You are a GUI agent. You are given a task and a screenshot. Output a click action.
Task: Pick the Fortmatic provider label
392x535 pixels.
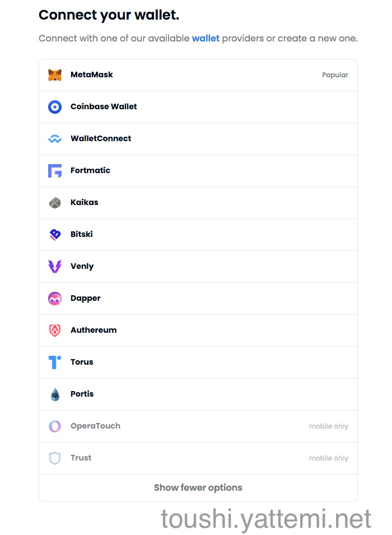tap(90, 170)
